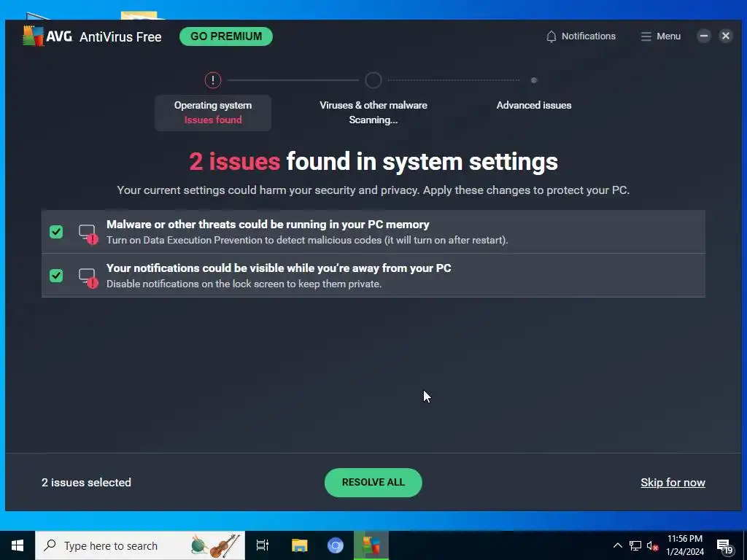This screenshot has width=747, height=560.
Task: Click the Skip for now link
Action: click(673, 483)
